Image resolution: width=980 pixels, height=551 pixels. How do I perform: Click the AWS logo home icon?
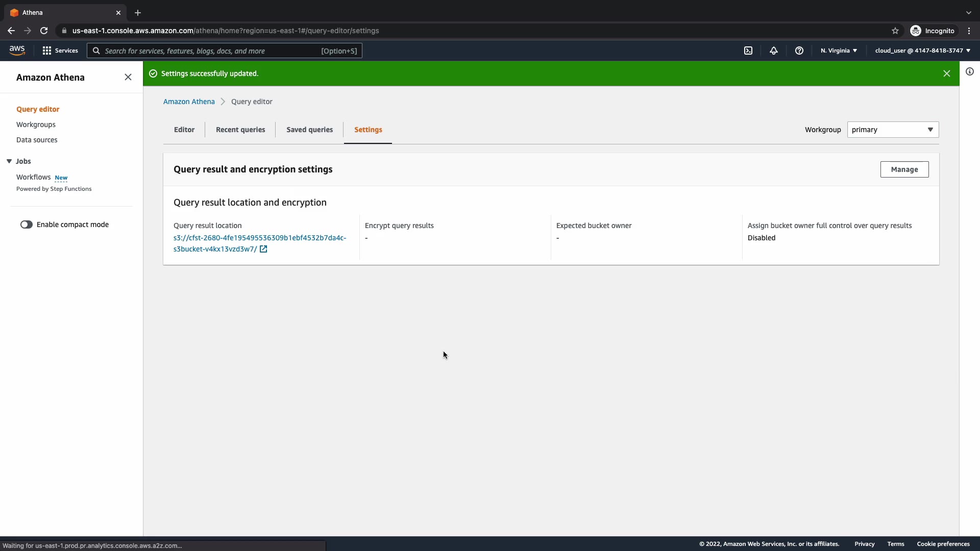coord(17,50)
